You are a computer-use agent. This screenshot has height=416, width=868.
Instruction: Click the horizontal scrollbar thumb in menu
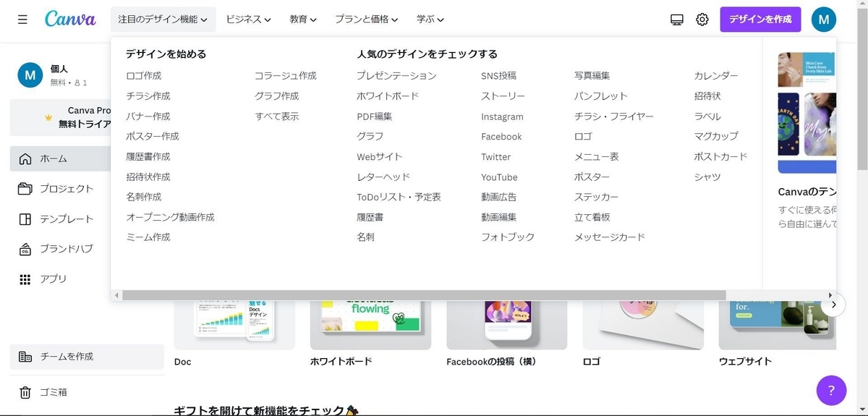(x=424, y=295)
